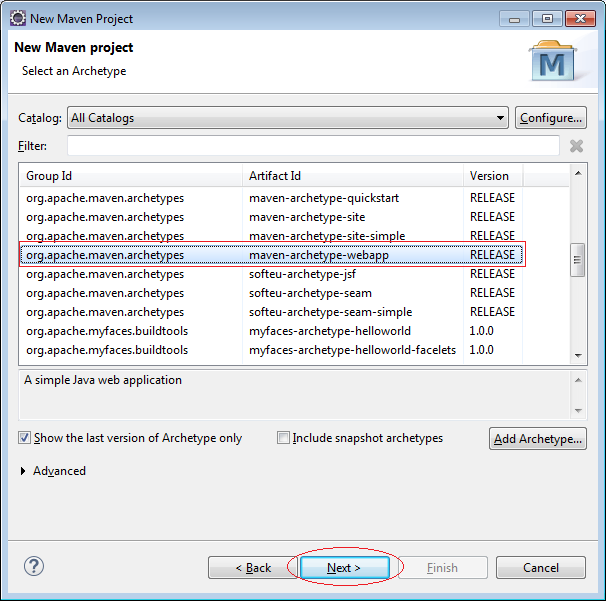Sort by the Artifact Id column header

point(353,176)
